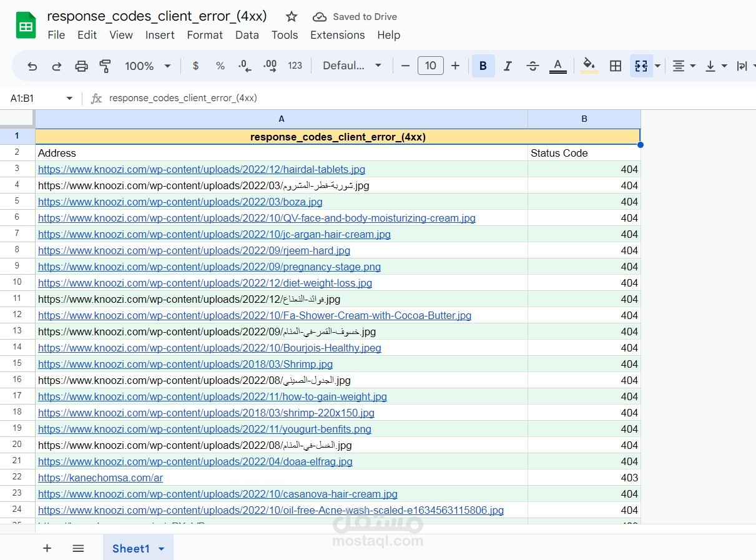The height and width of the screenshot is (560, 756).
Task: Select row 22 header
Action: coord(17,478)
